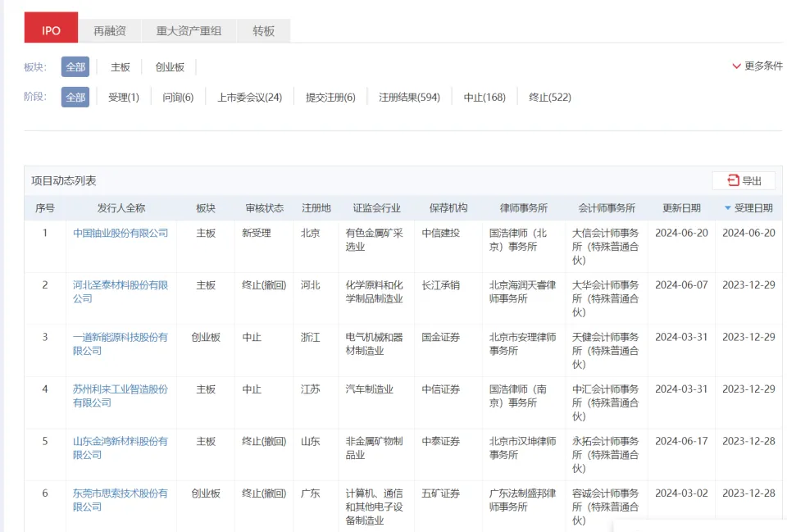Filter stage by 终止(522)
Viewport: 787px width, 532px height.
click(550, 98)
